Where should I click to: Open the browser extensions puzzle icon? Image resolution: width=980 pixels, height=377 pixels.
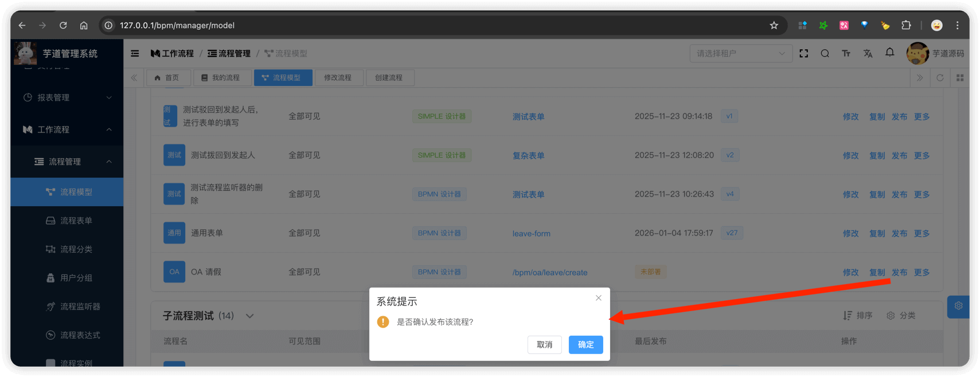tap(906, 25)
